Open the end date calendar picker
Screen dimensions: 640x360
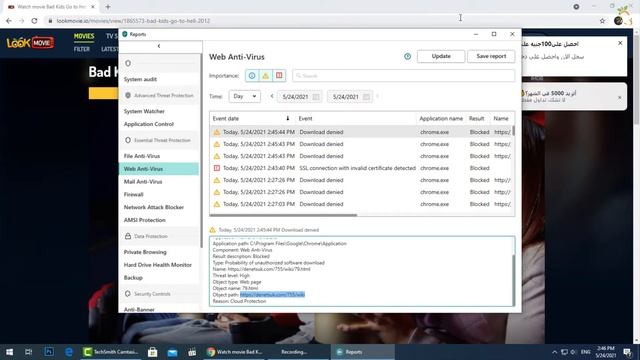pyautogui.click(x=367, y=97)
